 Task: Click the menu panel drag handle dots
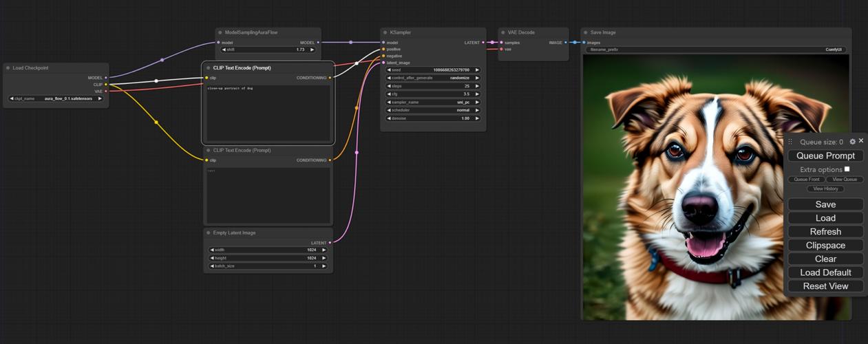[x=790, y=142]
